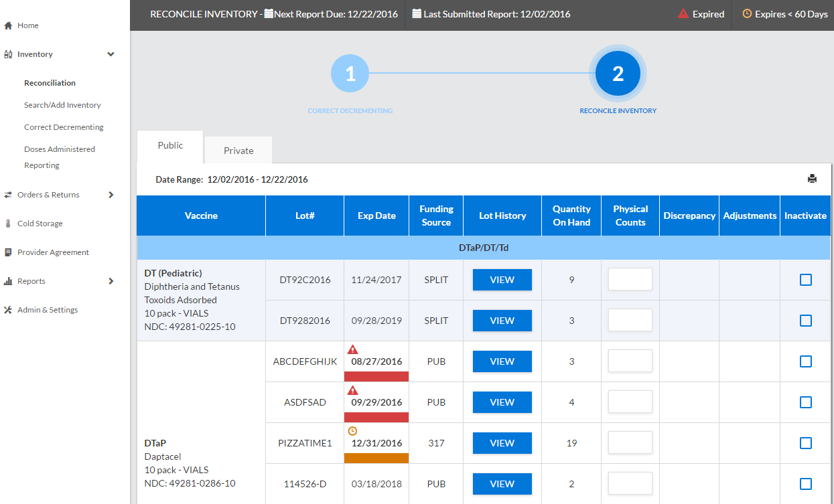Screen dimensions: 834x504
Task: Click the Reports icon in sidebar
Action: tap(7, 281)
